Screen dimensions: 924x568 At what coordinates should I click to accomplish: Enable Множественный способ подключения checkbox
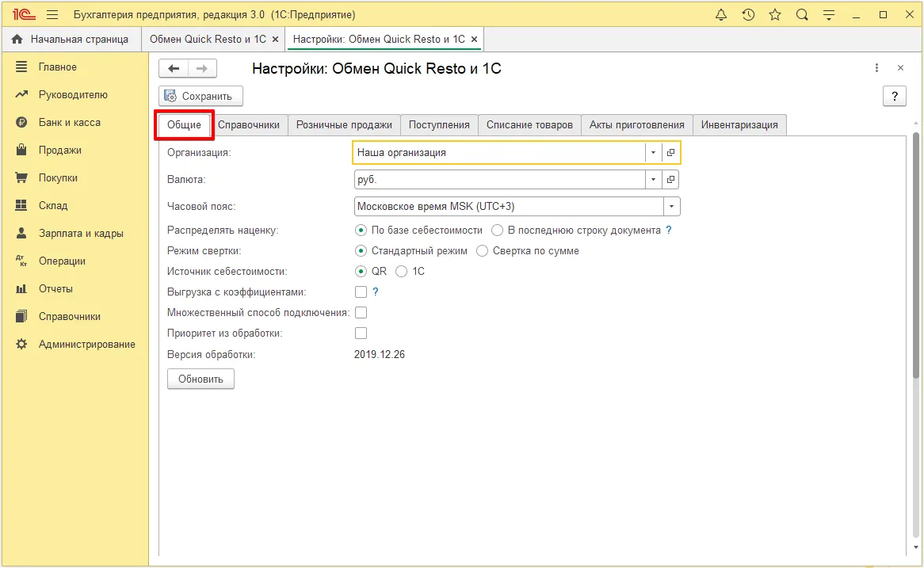(x=361, y=313)
